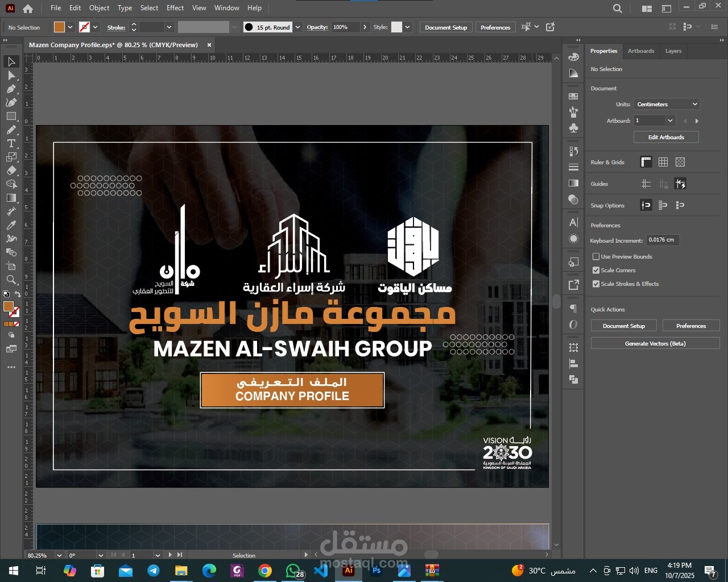Click the Home icon
The height and width of the screenshot is (582, 728).
point(28,9)
